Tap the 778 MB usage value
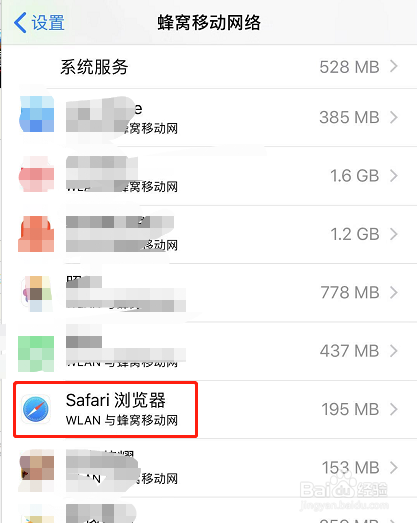Viewport: 417px width, 523px height. tap(350, 293)
